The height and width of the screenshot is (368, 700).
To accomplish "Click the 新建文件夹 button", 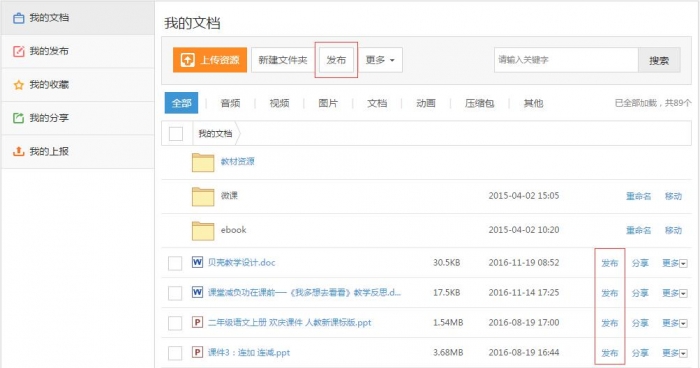I will (283, 60).
